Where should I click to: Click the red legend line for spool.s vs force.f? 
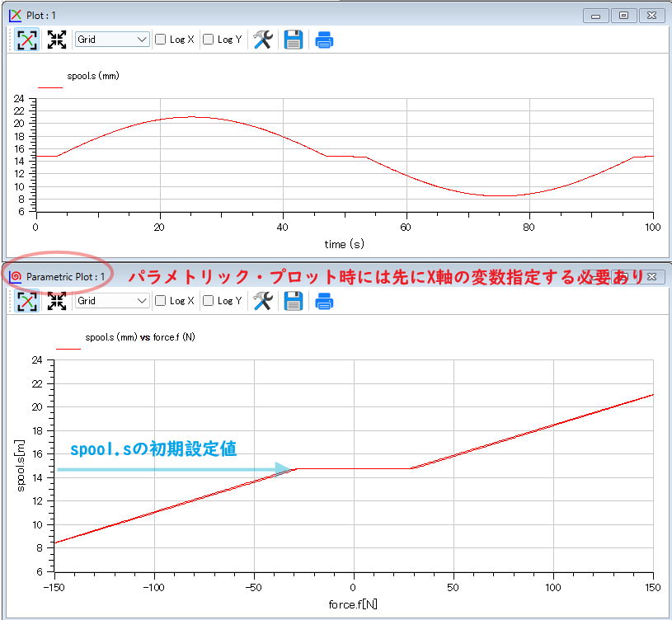(68, 349)
